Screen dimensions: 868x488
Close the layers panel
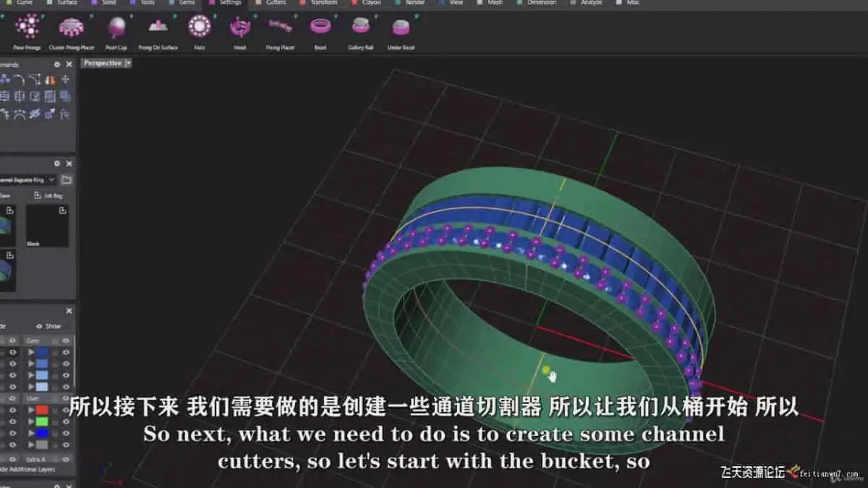coord(69,311)
